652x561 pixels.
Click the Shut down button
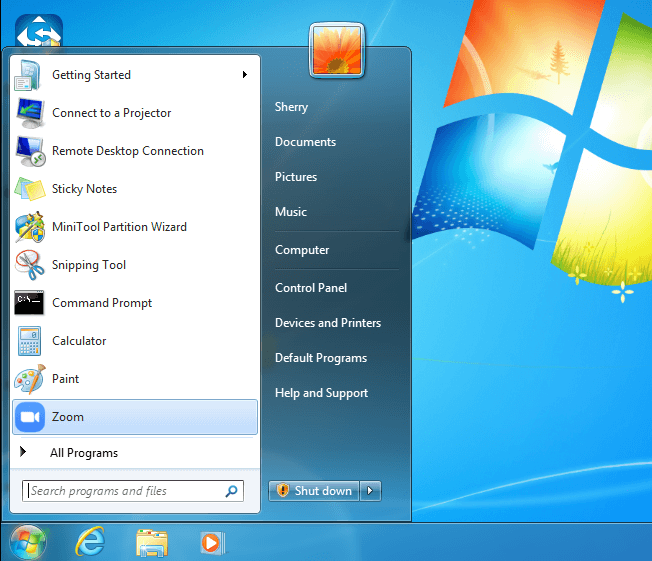(x=314, y=491)
